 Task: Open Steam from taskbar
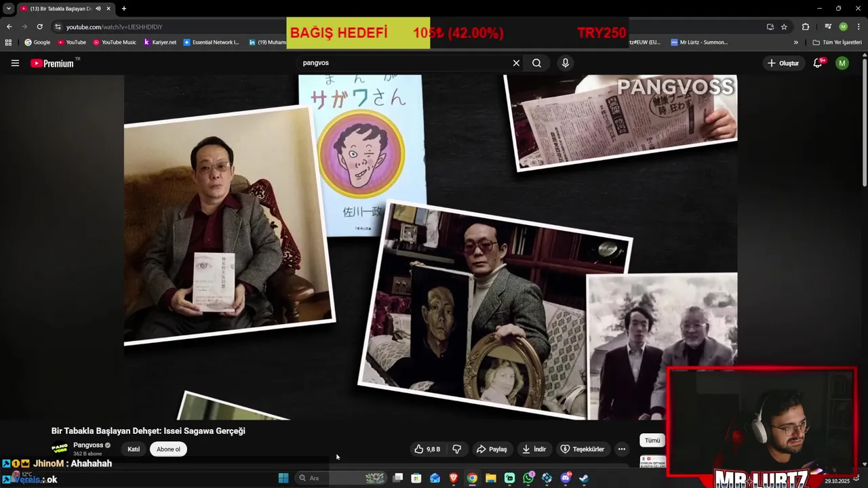[583, 478]
